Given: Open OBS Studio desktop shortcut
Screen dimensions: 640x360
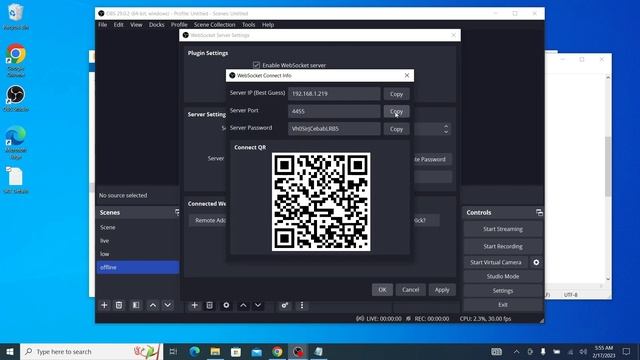Looking at the screenshot, I should [16, 98].
